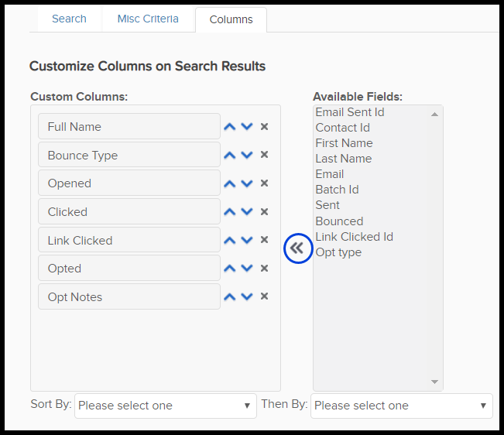Click the double-arrow add field button
The image size is (504, 435).
[x=297, y=248]
